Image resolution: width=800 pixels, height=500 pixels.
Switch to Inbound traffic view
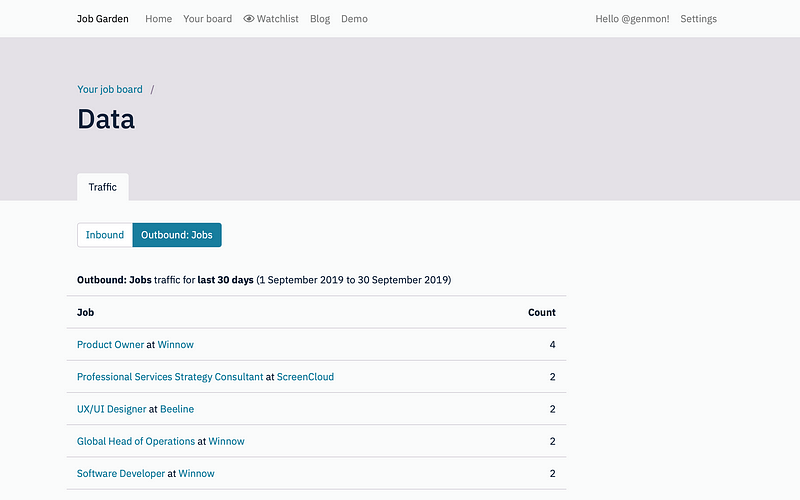pyautogui.click(x=105, y=235)
